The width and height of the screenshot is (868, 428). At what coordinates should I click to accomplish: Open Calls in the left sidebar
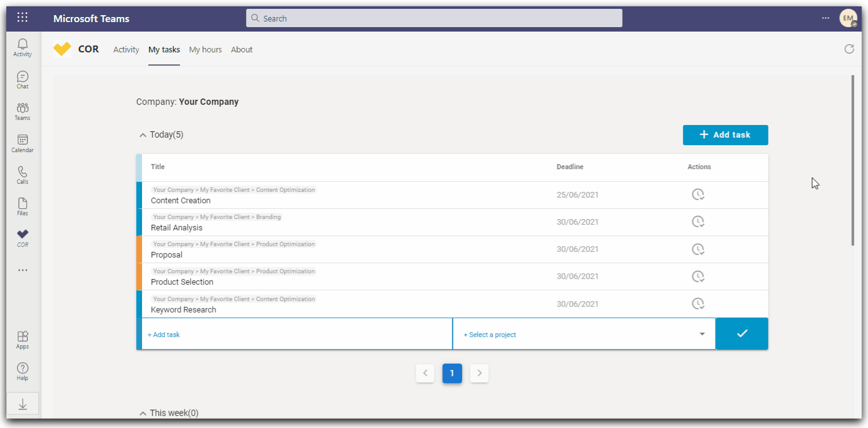pos(23,175)
